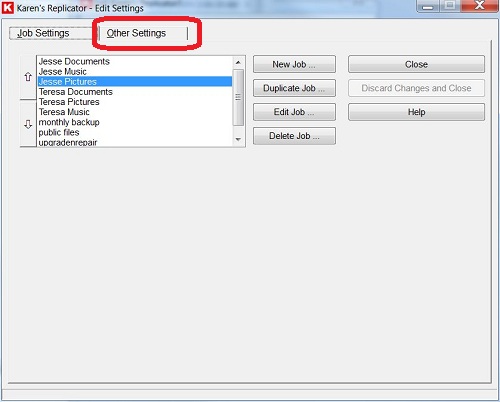Move selected job down with arrow
The width and height of the screenshot is (500, 402).
(28, 124)
